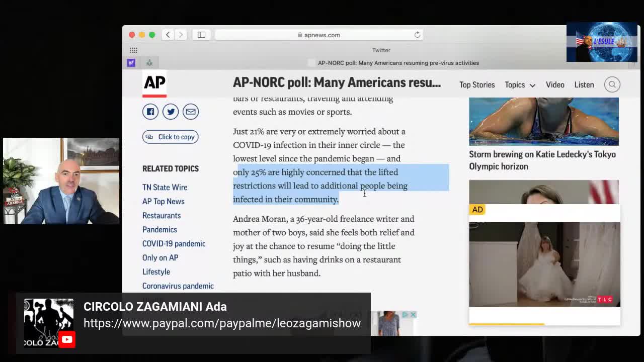Click the AP-NORC poll article headline

pyautogui.click(x=337, y=82)
